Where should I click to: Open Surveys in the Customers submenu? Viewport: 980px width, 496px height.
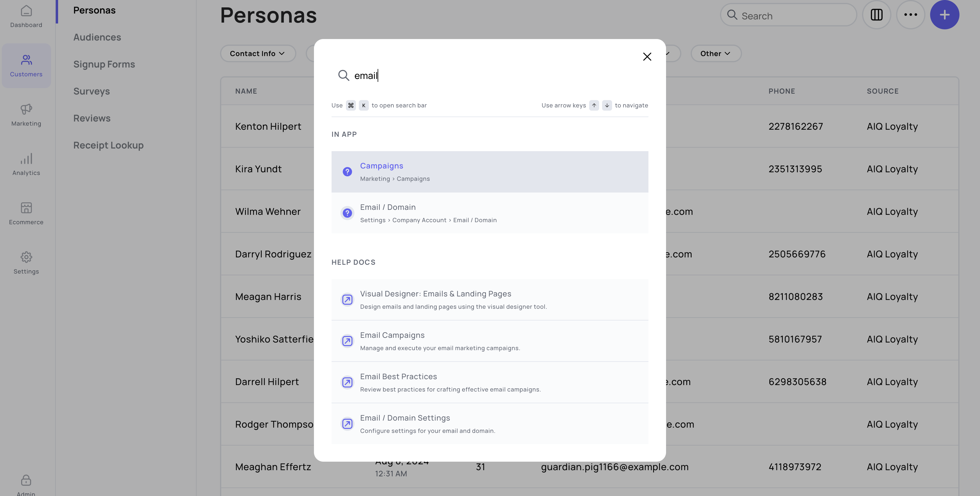tap(91, 91)
